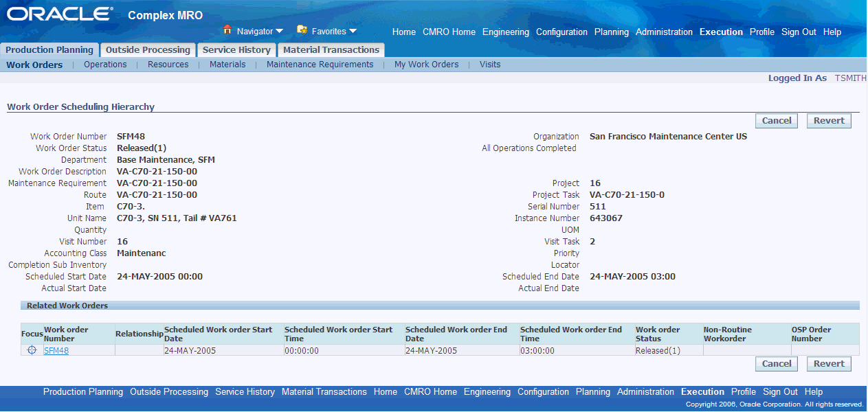
Task: Open the Service History tab
Action: point(236,49)
